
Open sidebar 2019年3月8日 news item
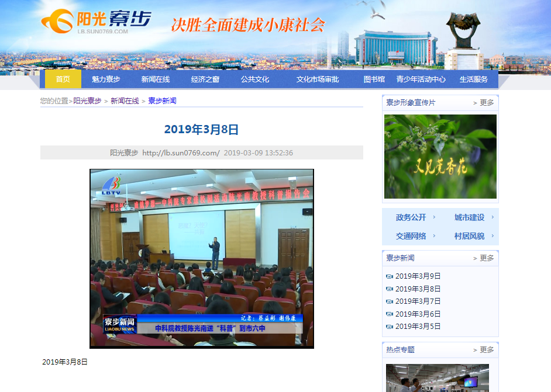tap(418, 289)
